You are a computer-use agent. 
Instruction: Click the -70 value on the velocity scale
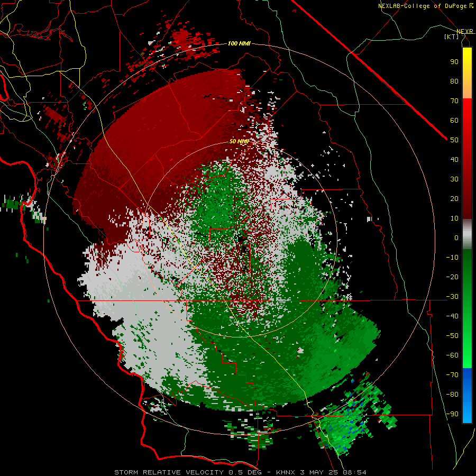pyautogui.click(x=452, y=375)
